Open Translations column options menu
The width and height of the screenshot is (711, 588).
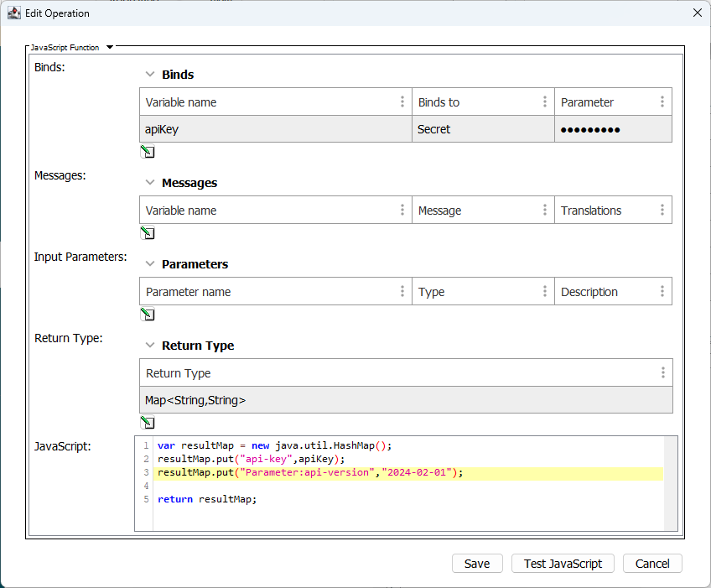[662, 211]
